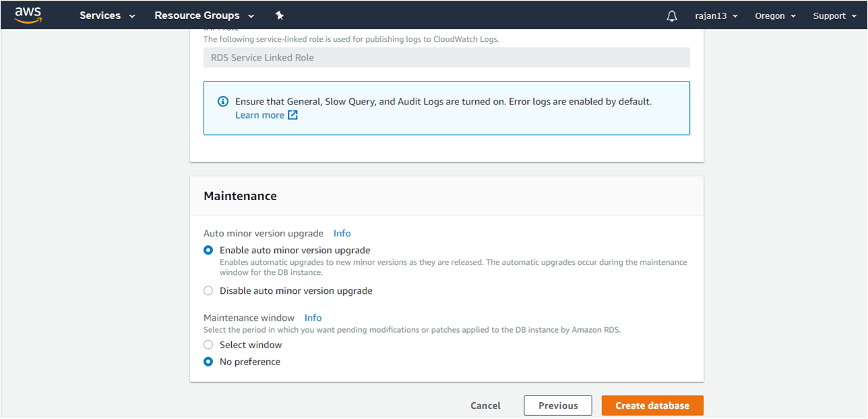Click the info circle icon in the blue notice
The image size is (868, 419).
tap(223, 102)
